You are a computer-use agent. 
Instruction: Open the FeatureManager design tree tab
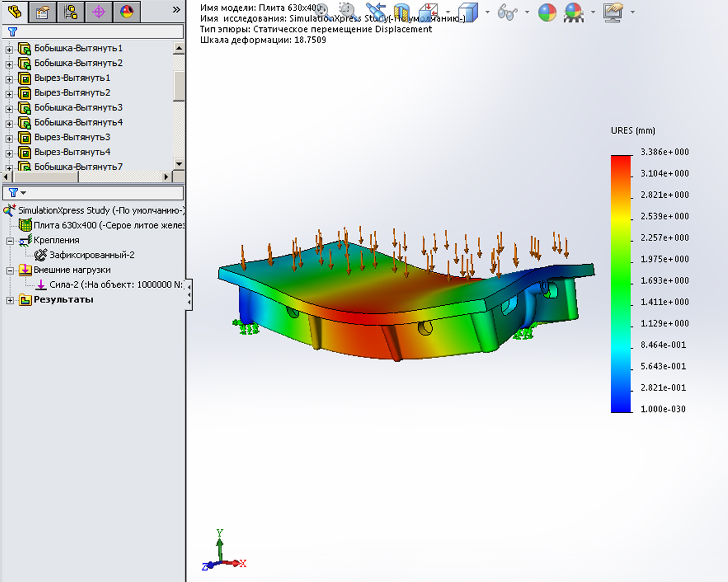(x=15, y=11)
